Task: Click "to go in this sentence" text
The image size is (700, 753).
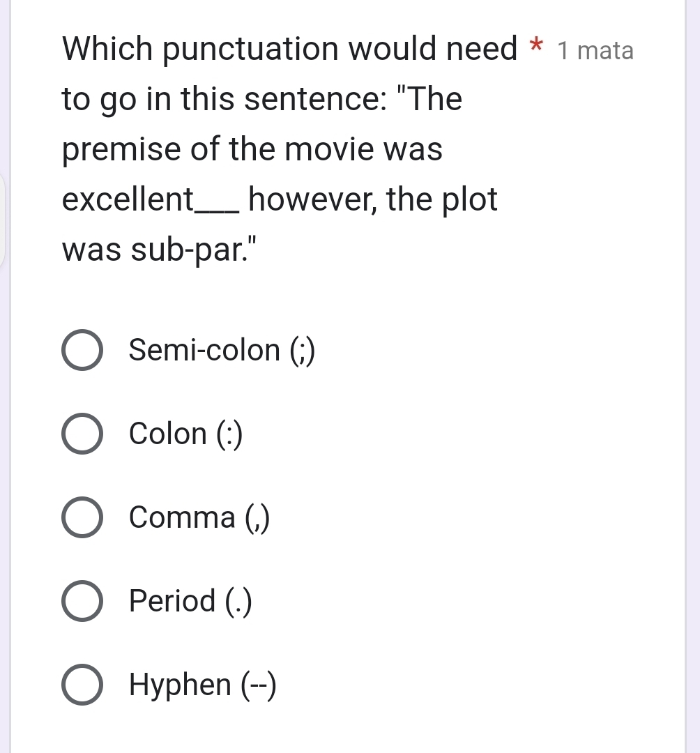Action: (220, 100)
